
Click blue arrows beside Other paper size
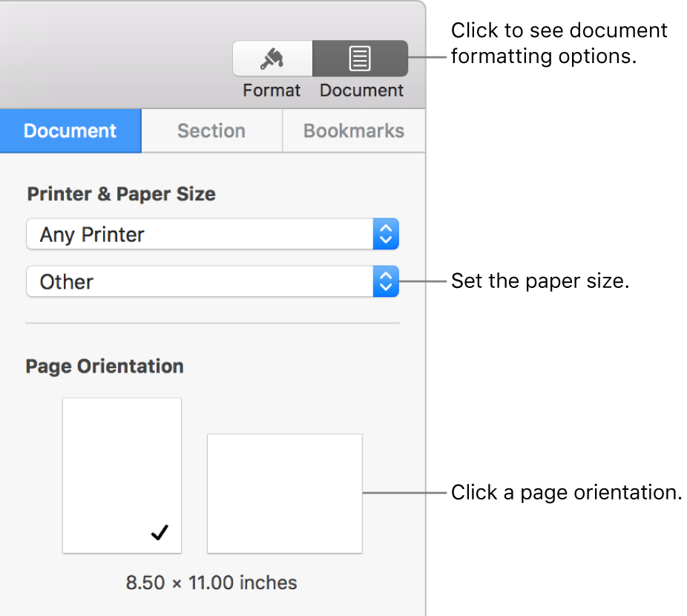[386, 281]
